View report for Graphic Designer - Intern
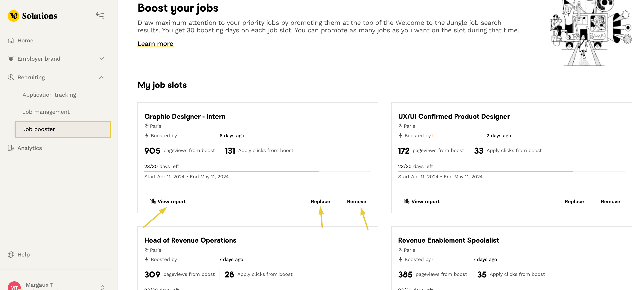This screenshot has height=290, width=644. (168, 202)
